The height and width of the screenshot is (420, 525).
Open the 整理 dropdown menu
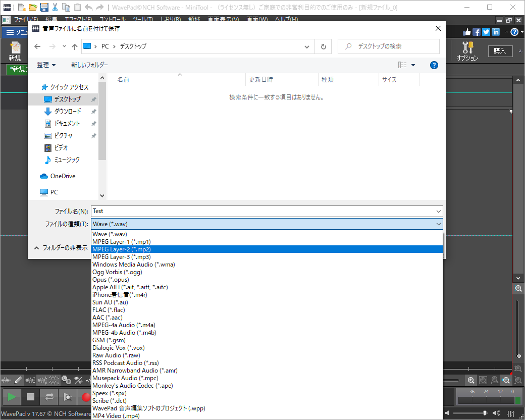point(46,65)
